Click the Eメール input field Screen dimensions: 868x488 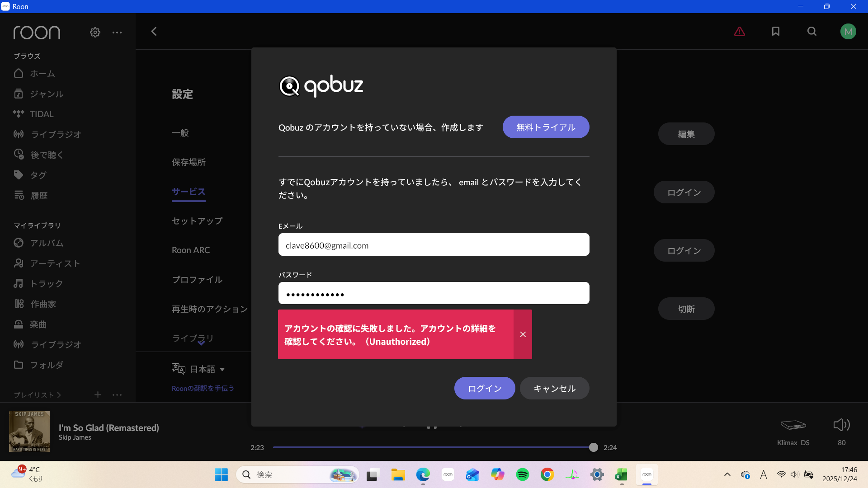click(x=434, y=245)
